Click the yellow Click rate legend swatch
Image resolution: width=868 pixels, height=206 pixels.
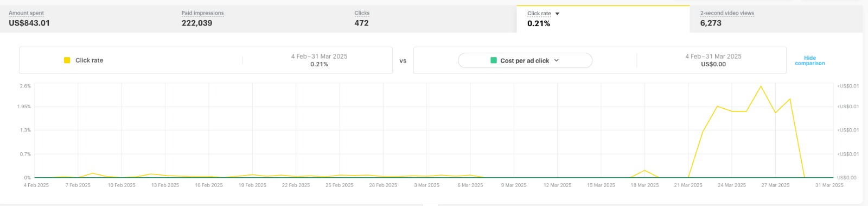[x=67, y=60]
